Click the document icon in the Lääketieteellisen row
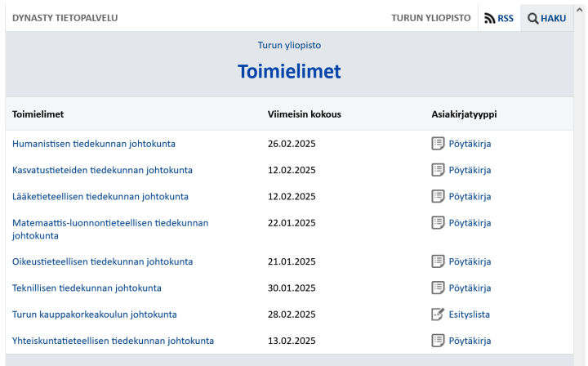 coord(438,196)
